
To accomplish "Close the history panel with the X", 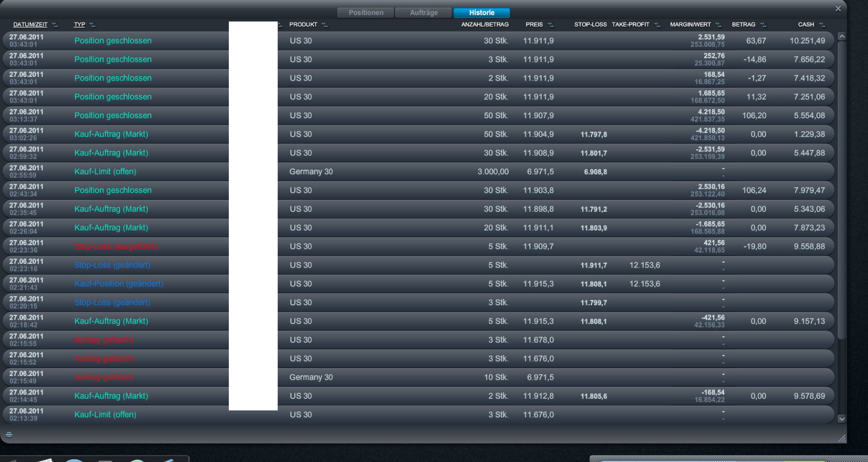I will click(x=838, y=9).
